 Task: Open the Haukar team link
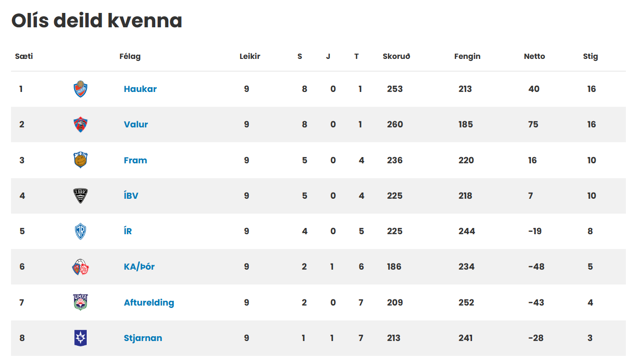coord(140,89)
